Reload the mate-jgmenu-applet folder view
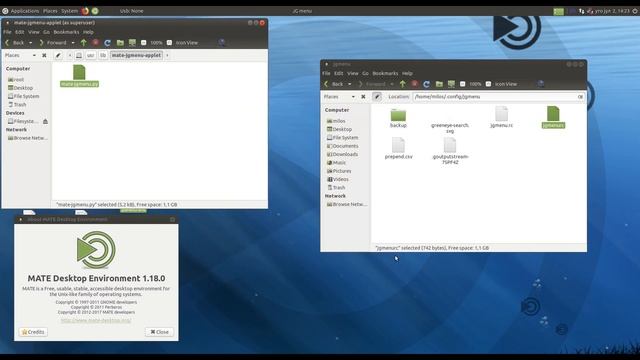640x360 pixels. [x=107, y=42]
